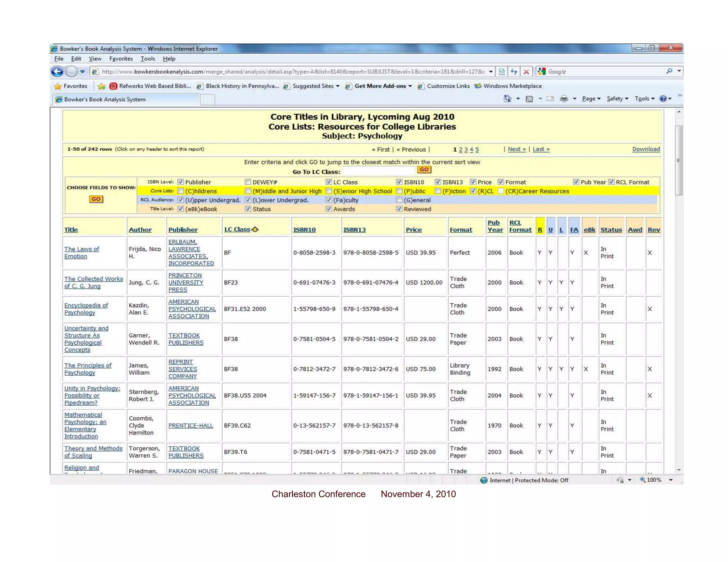Image resolution: width=728 pixels, height=562 pixels.
Task: Click the vertical scrollbar thumb
Action: coord(679,160)
